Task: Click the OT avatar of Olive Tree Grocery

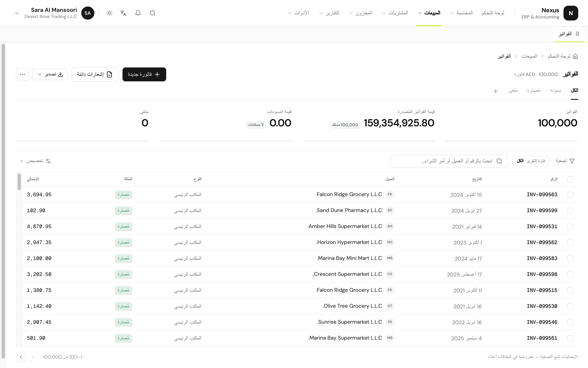Action: (x=390, y=306)
